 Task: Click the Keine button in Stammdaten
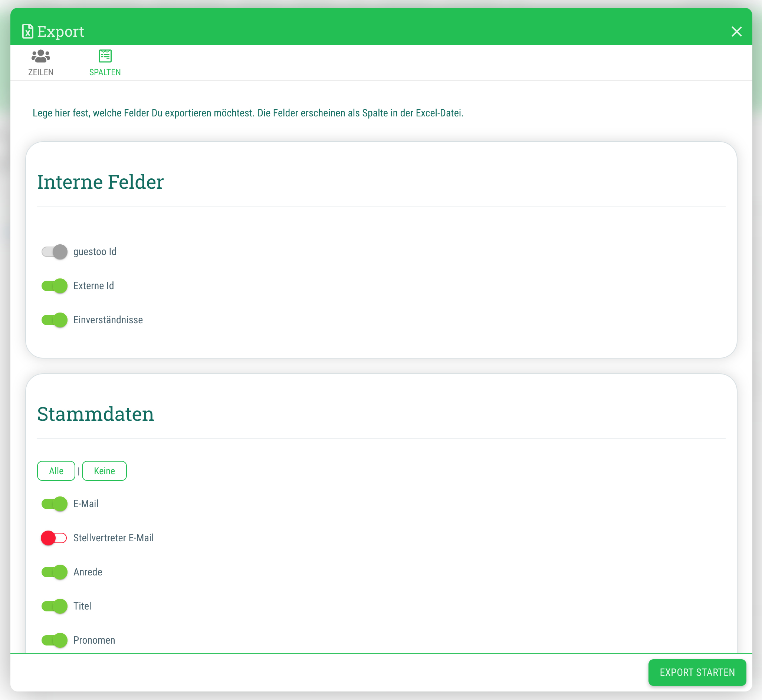(104, 471)
